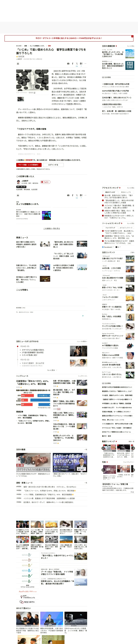The width and height of the screenshot is (138, 644).
Task: Ellipsis more icon below author profile
Action: (85, 195)
